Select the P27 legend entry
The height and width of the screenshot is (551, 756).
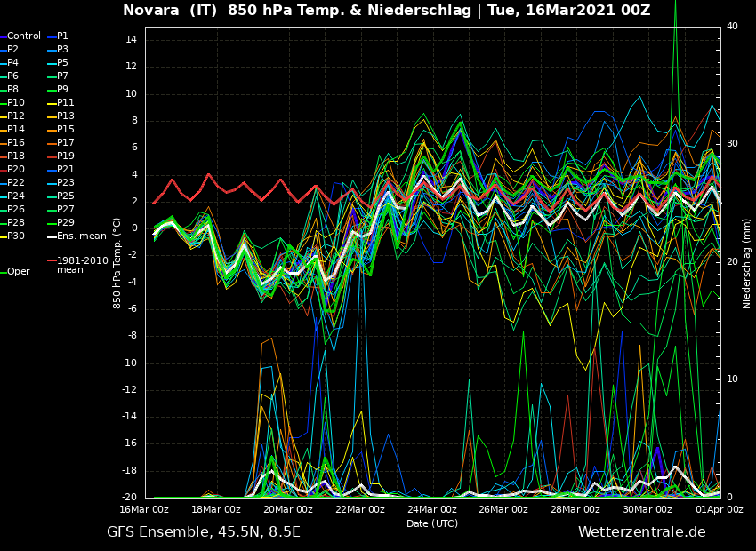pos(60,209)
